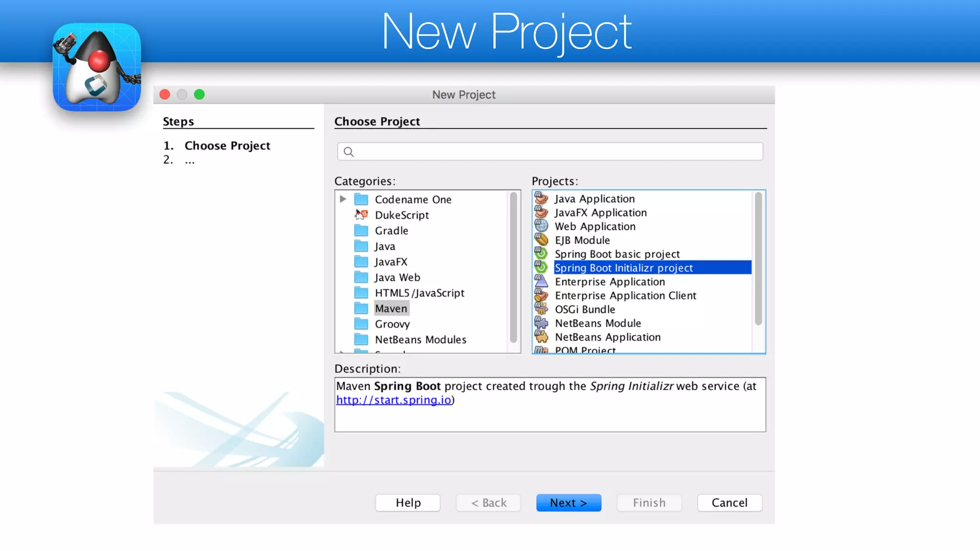Open the Help button
The image size is (980, 551).
[408, 503]
